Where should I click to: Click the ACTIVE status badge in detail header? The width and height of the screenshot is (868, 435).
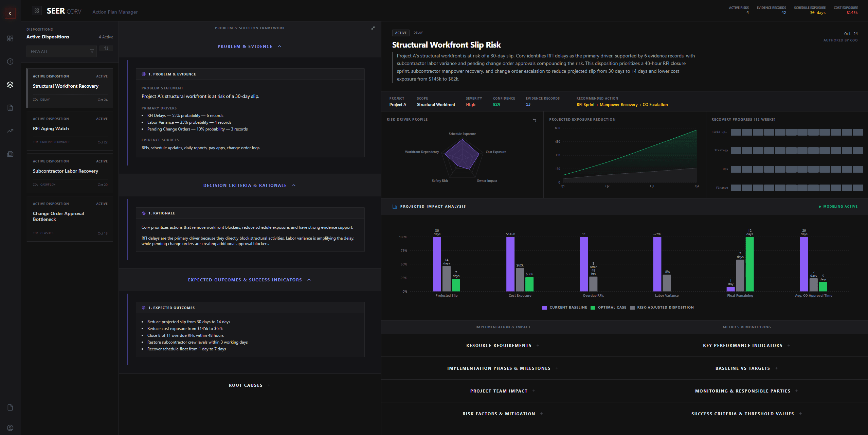pyautogui.click(x=401, y=33)
